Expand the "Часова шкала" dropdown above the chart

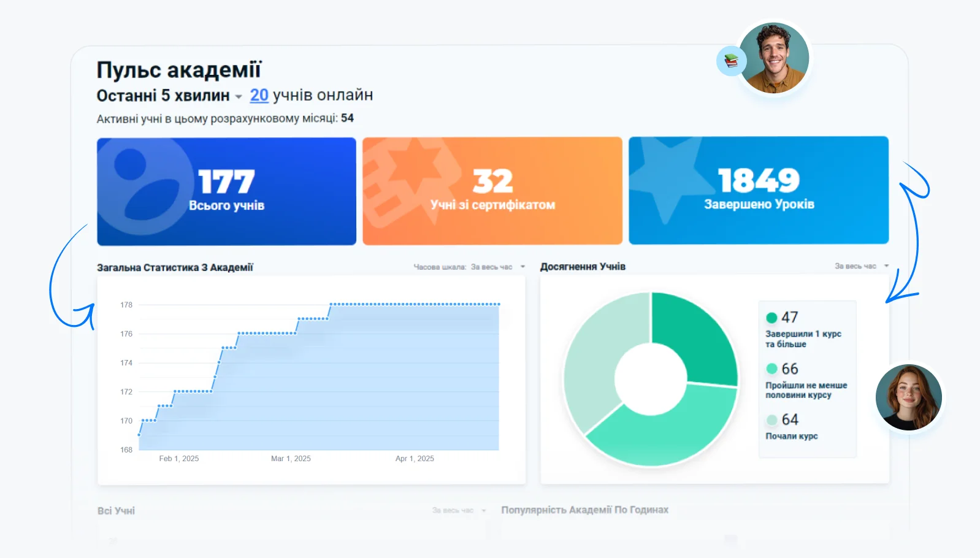[523, 267]
